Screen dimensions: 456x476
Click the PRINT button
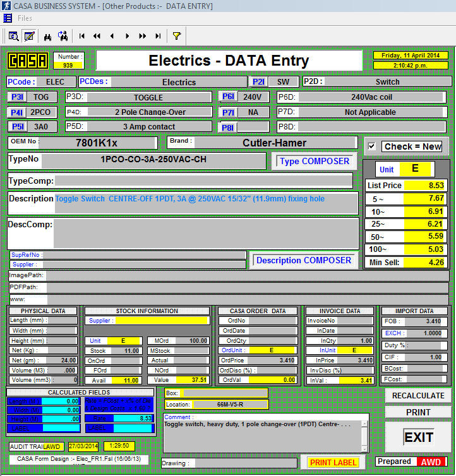pyautogui.click(x=418, y=412)
